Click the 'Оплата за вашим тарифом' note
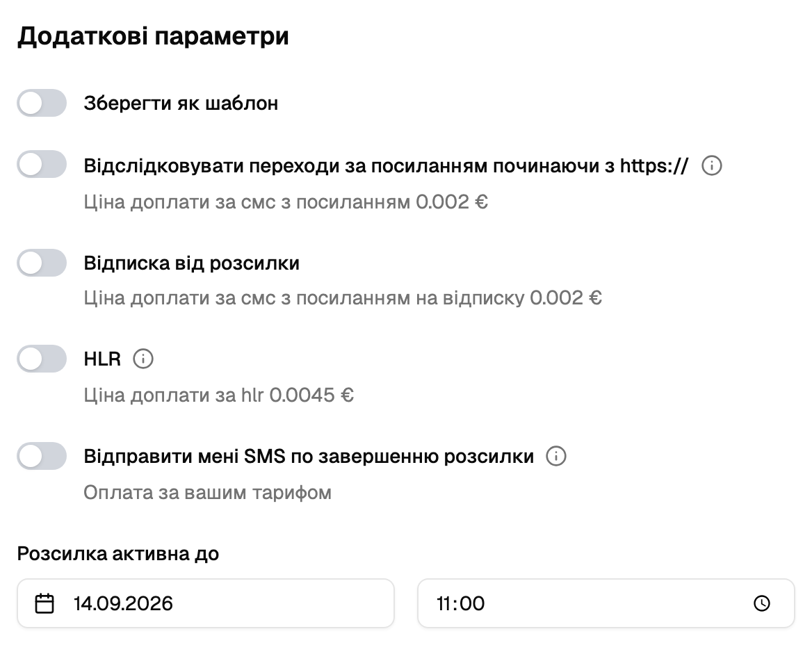812x645 pixels. point(208,492)
